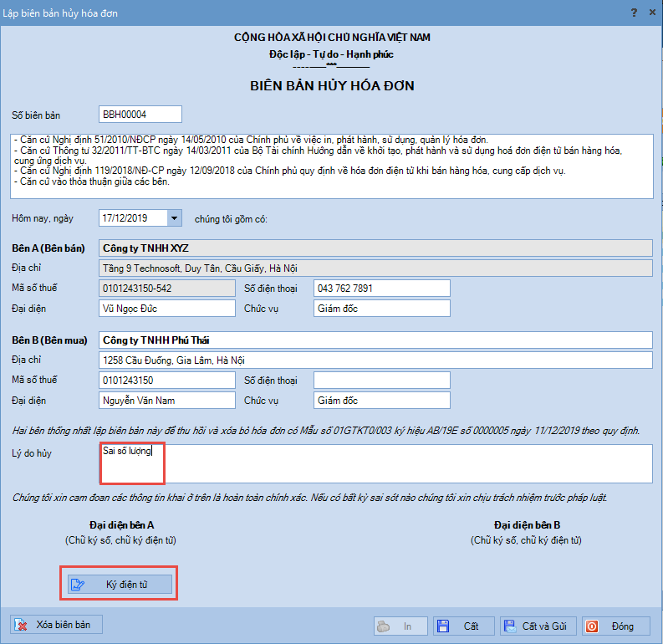Click the delete icon on Xóa biên bản
663x644 pixels.
tap(21, 625)
